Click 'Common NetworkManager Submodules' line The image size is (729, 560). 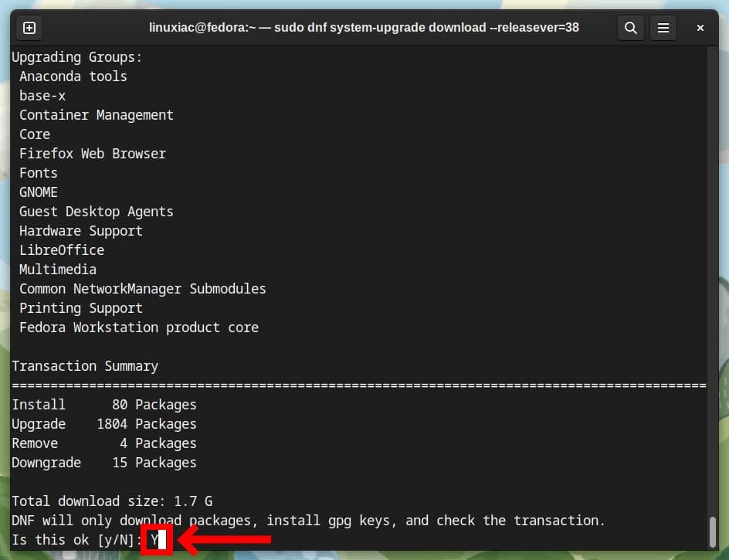pyautogui.click(x=143, y=289)
